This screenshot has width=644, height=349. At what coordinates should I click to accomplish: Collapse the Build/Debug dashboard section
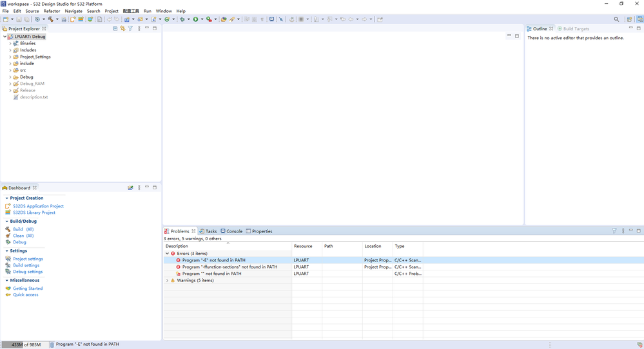coord(6,221)
